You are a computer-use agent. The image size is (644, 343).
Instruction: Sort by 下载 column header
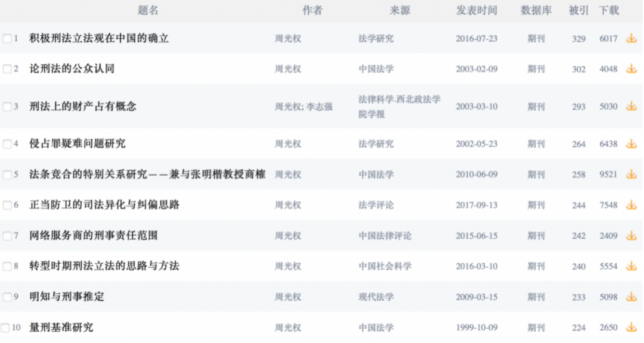click(x=609, y=10)
